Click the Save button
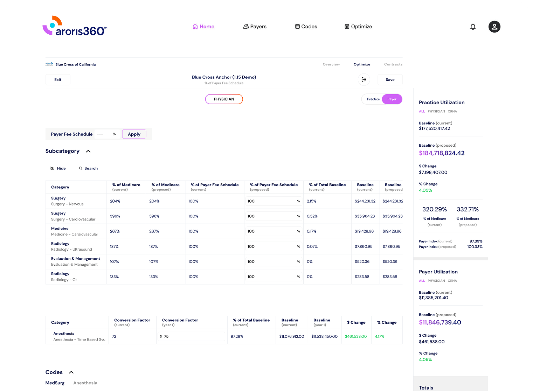533x392 pixels. [390, 80]
